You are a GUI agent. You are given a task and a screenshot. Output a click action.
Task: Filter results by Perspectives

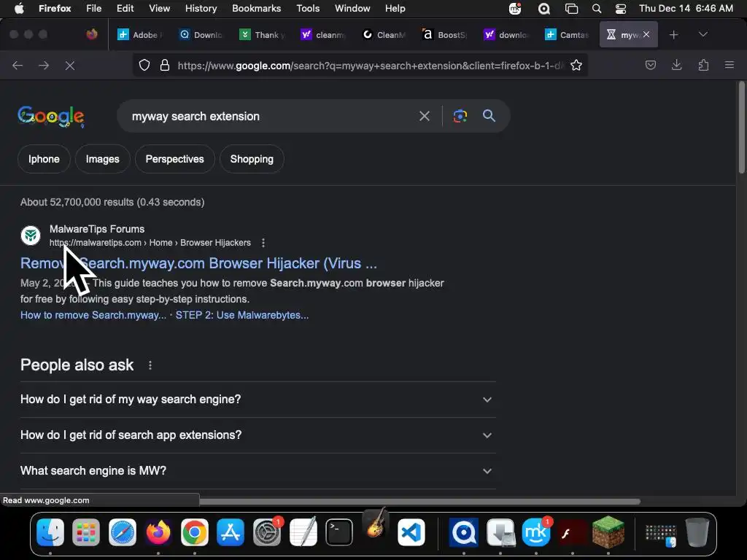[175, 159]
